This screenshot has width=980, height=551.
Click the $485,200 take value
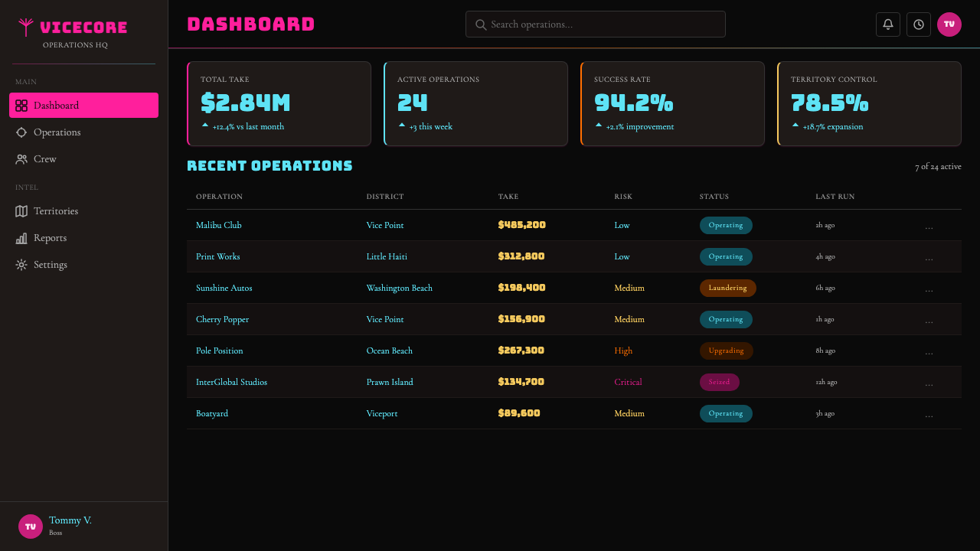coord(522,225)
